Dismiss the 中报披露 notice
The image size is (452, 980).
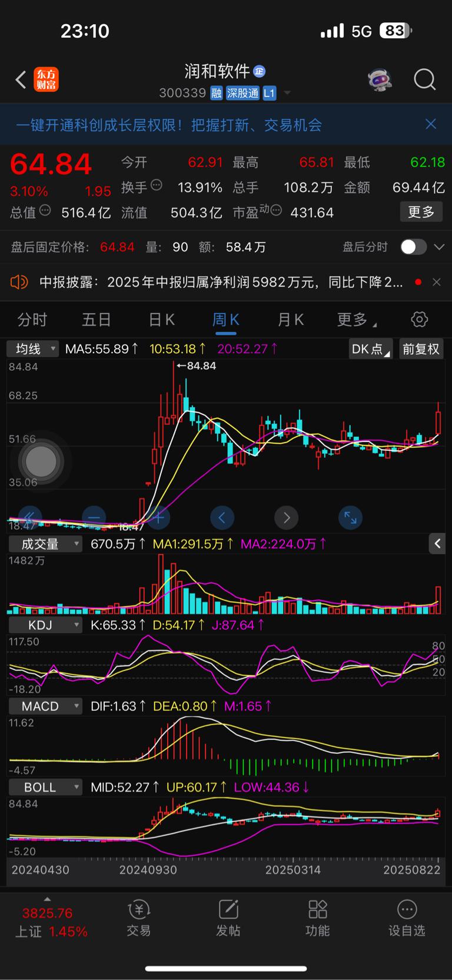[437, 282]
